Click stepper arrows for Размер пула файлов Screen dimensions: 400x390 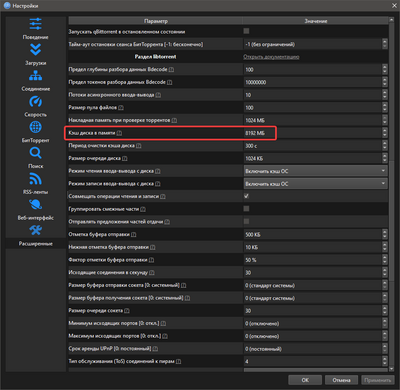pos(385,108)
